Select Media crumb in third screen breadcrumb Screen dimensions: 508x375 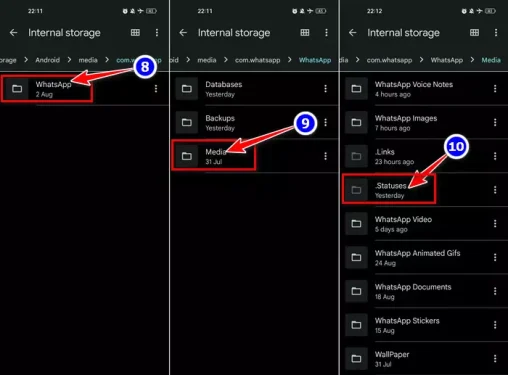point(491,60)
